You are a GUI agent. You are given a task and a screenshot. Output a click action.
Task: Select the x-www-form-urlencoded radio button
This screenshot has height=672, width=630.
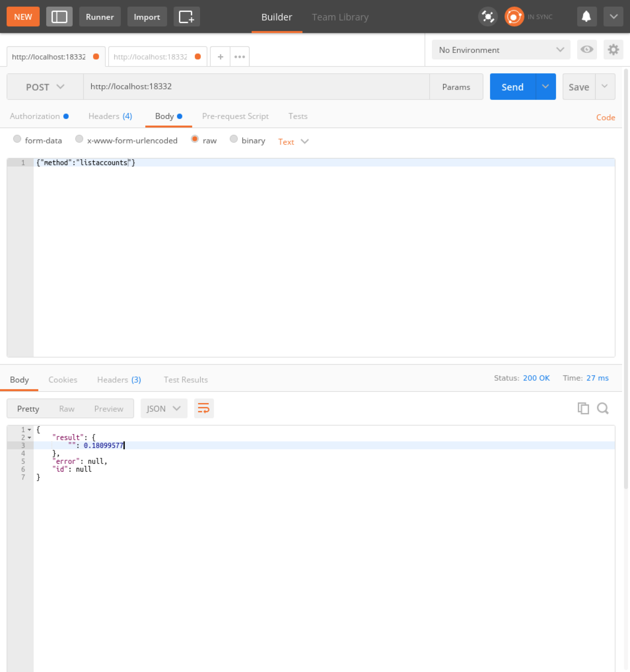click(x=79, y=140)
